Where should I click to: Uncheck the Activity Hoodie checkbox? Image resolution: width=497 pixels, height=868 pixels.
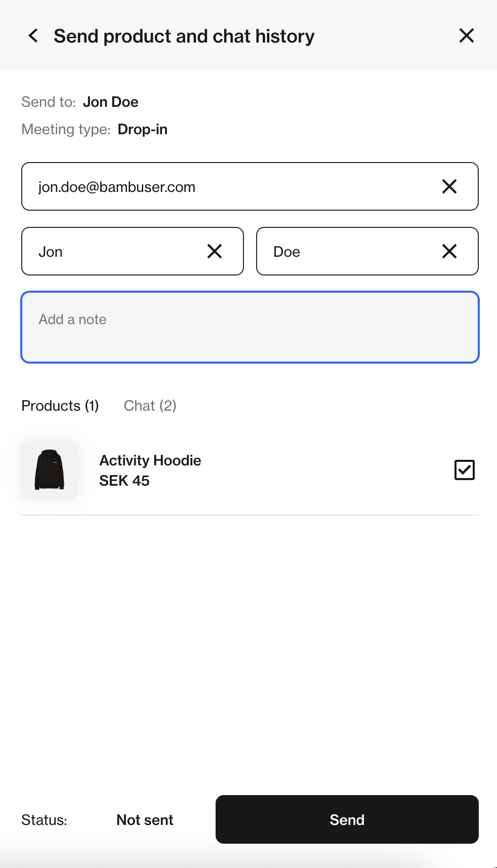click(465, 470)
